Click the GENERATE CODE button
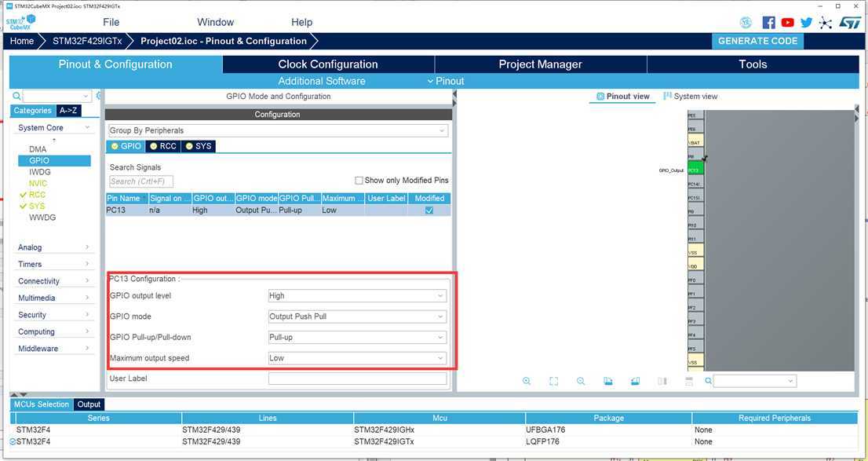This screenshot has width=868, height=461. click(757, 41)
